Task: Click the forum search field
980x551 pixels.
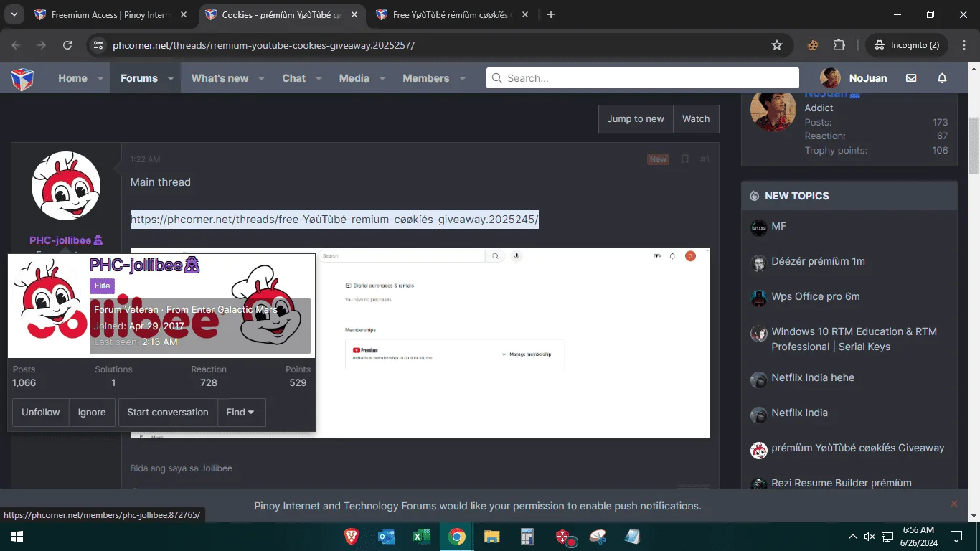Action: 643,78
